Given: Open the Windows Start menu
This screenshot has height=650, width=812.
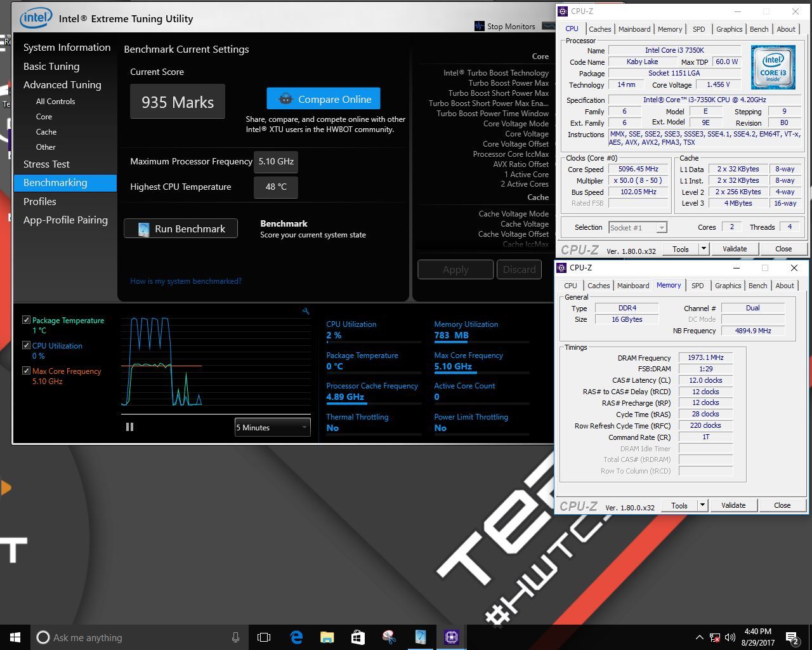Looking at the screenshot, I should (15, 637).
